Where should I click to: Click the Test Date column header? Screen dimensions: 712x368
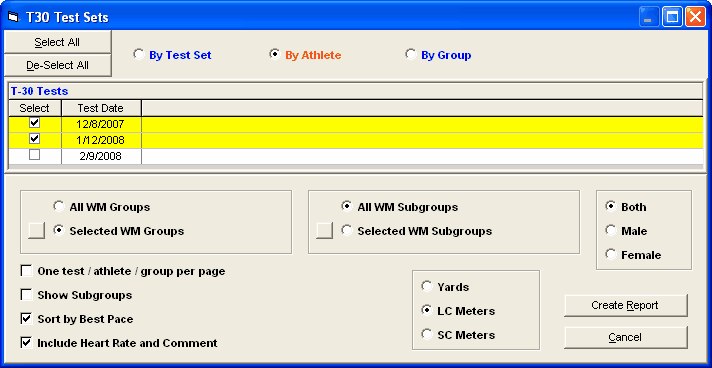101,108
